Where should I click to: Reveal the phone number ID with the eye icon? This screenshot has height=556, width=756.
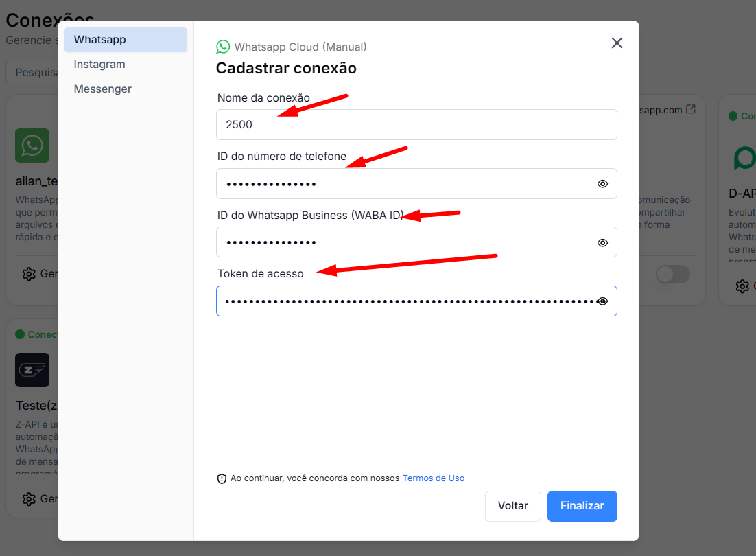(x=603, y=184)
